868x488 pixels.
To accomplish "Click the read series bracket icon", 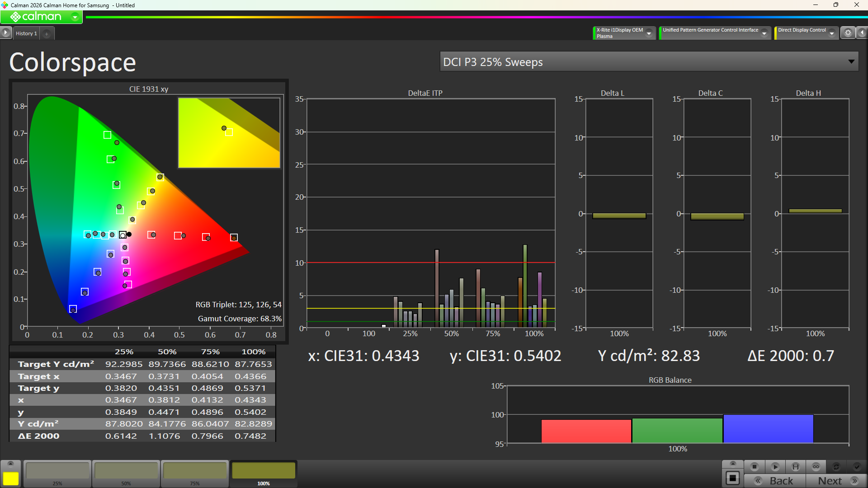I will click(x=796, y=467).
